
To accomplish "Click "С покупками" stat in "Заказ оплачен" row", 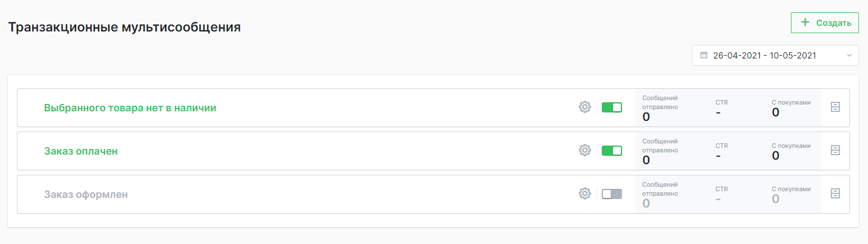I will point(791,151).
